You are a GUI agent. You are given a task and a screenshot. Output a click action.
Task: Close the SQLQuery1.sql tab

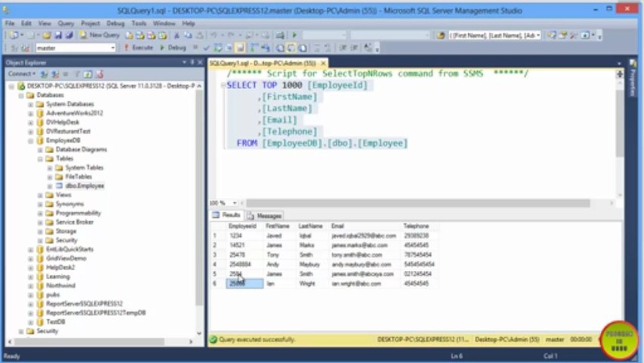(x=323, y=63)
